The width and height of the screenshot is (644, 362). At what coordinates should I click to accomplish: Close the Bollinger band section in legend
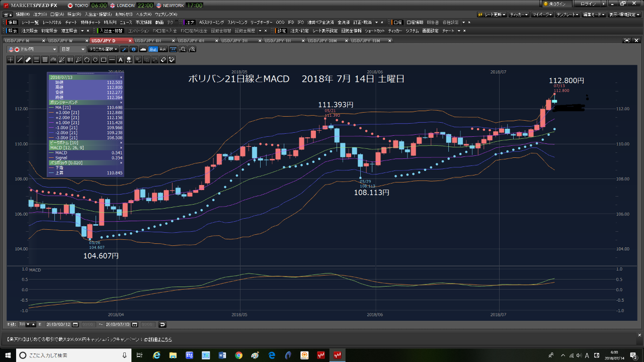(121, 102)
